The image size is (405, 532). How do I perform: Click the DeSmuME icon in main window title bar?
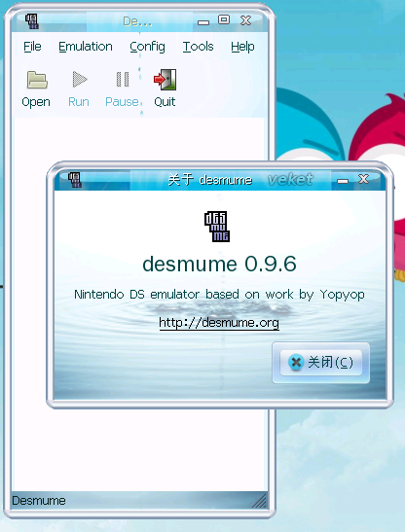click(32, 21)
